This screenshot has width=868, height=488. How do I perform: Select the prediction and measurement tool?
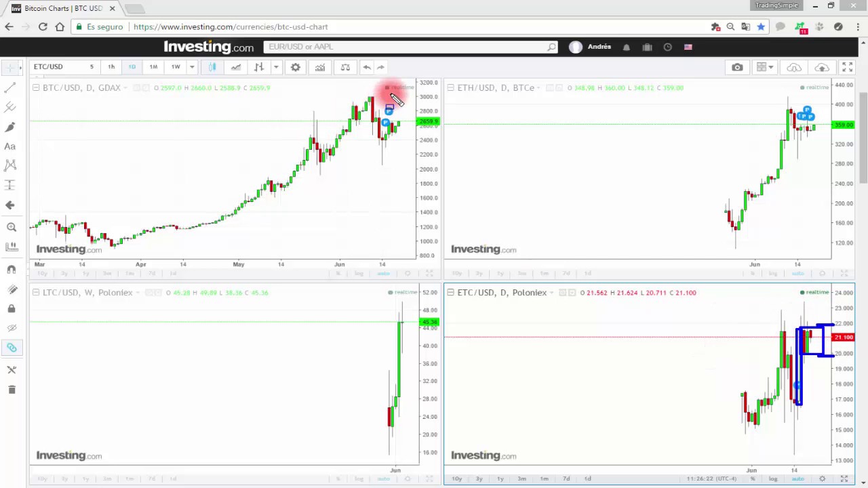(10, 185)
